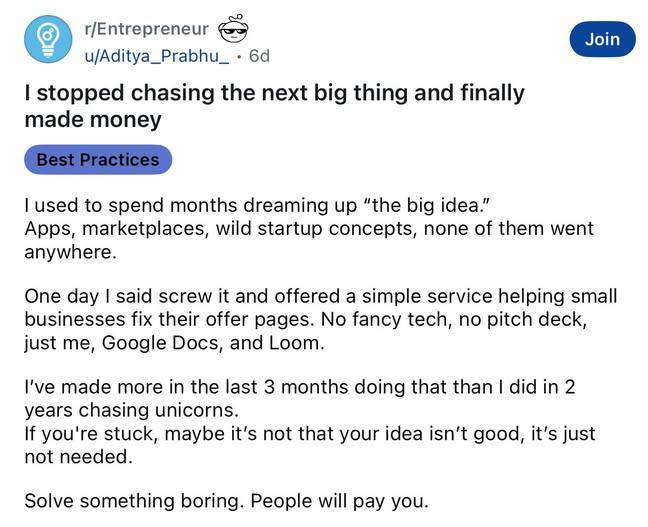
Task: Click the line 'Apps, marketplaces, wild startup concepts'
Action: pos(308,228)
